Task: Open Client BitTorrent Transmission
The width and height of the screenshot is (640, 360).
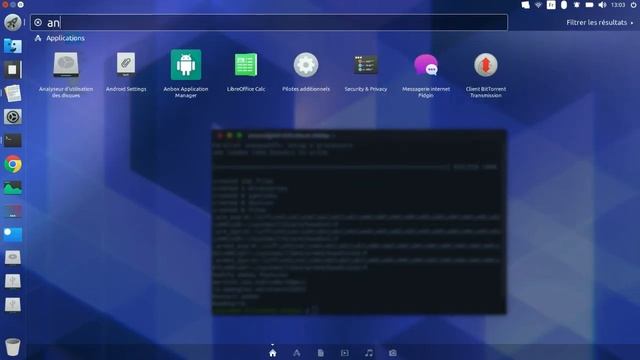Action: pos(486,74)
